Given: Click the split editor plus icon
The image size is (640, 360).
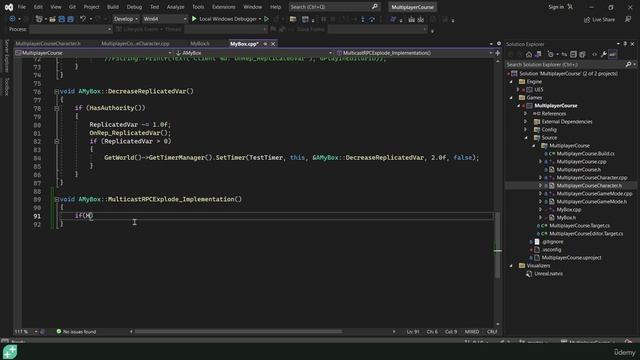Looking at the screenshot, I should [x=498, y=53].
